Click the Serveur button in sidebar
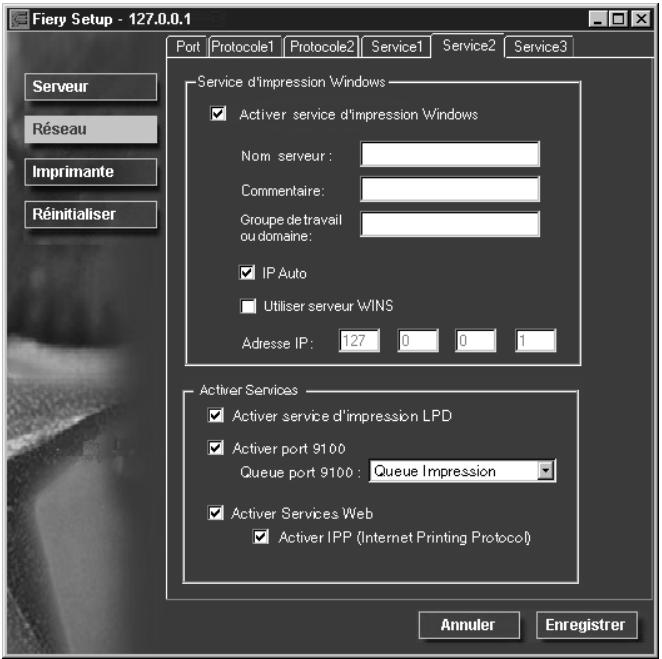662x659 pixels. pos(91,87)
